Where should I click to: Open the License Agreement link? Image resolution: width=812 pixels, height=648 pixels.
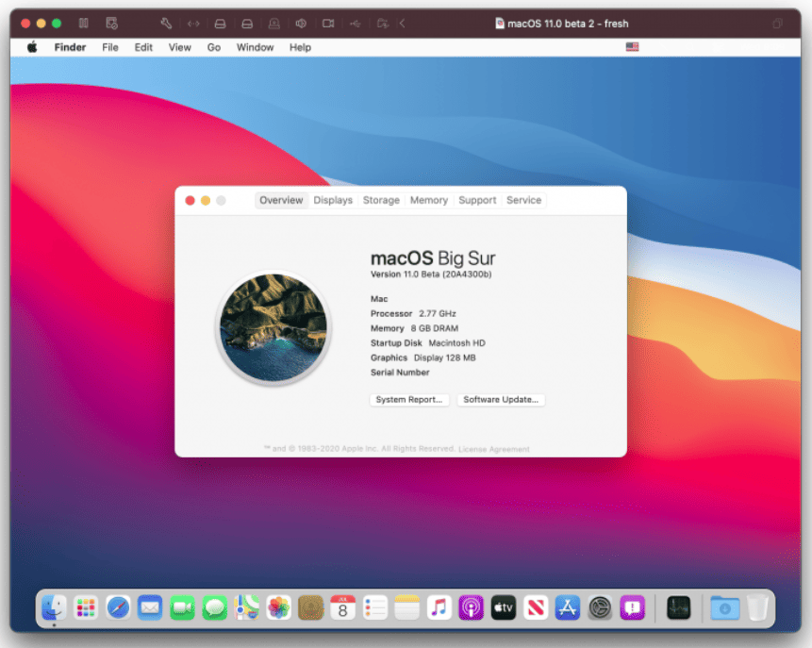(494, 449)
